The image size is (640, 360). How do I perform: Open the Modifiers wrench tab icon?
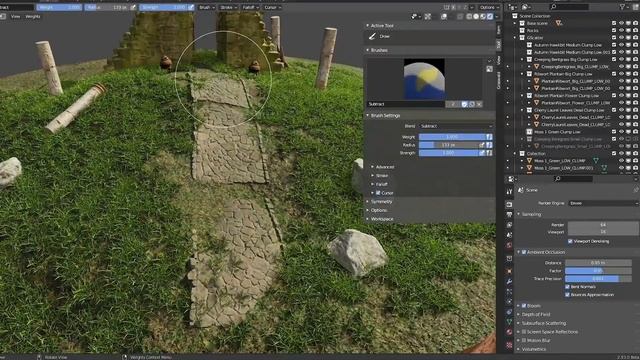pos(509,282)
